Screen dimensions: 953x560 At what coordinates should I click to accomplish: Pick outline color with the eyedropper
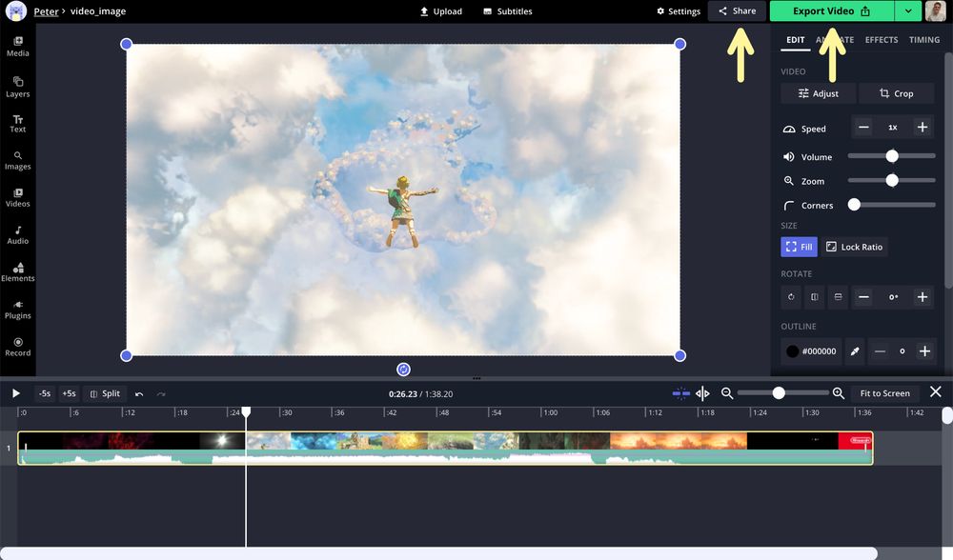[855, 350]
